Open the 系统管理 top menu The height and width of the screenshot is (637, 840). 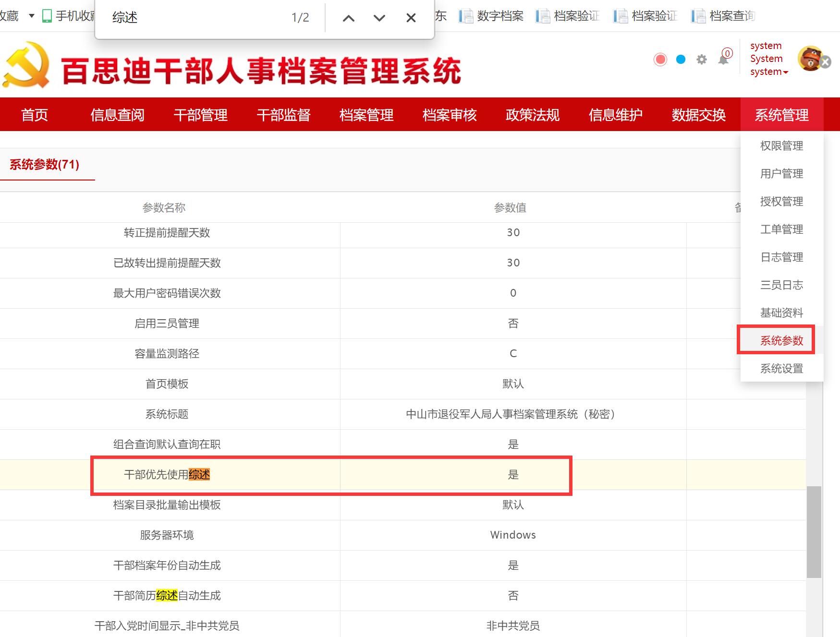point(781,115)
